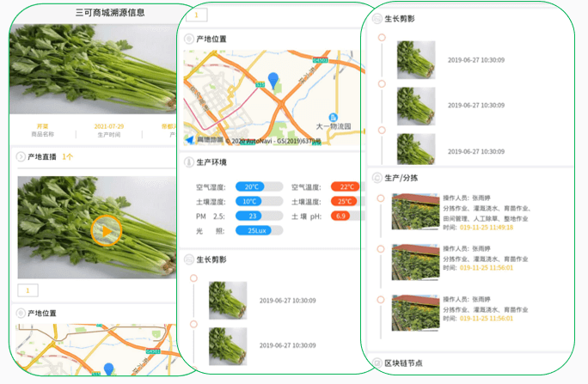Click the 三可商城溯源信息 page title
588x384 pixels.
[110, 12]
